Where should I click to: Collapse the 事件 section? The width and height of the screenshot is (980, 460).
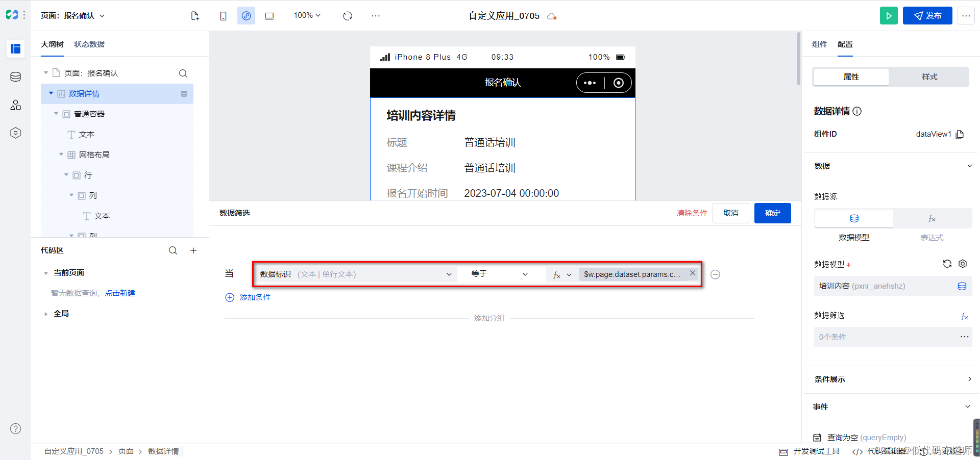[x=968, y=406]
